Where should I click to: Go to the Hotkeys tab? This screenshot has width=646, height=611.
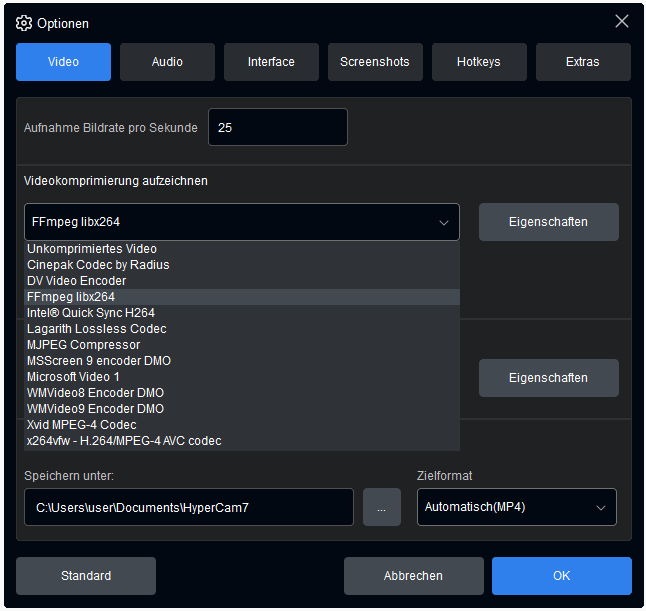point(479,62)
